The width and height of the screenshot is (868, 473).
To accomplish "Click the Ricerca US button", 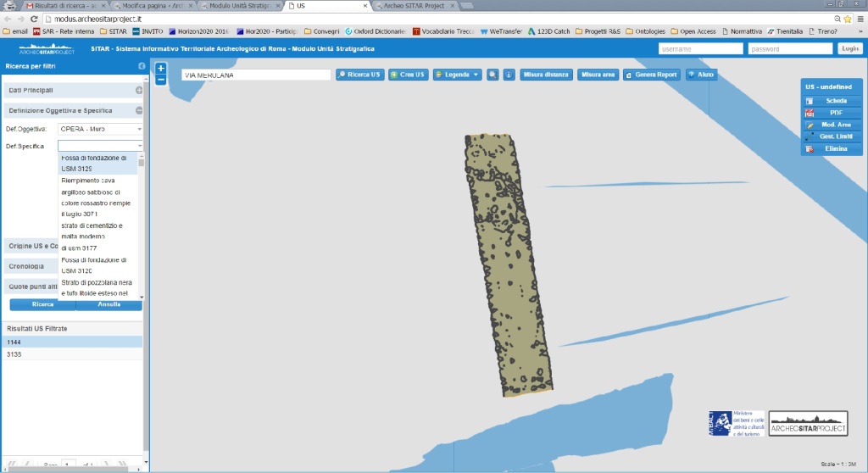I will (359, 75).
